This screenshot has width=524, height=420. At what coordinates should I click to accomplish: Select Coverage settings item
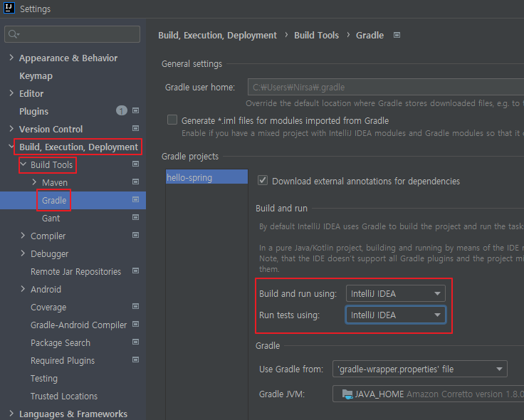(x=48, y=307)
